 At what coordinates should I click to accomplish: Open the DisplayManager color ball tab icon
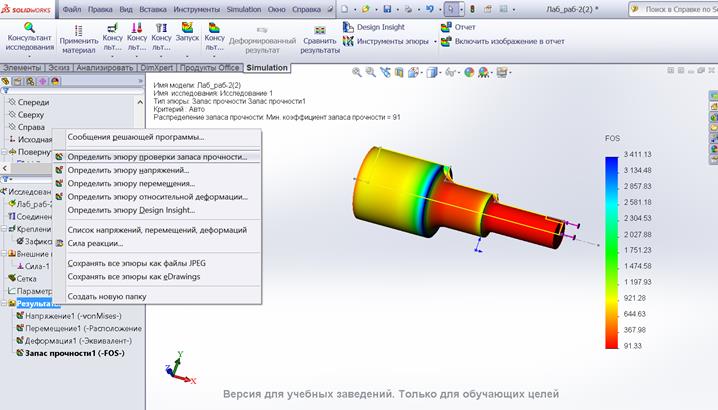pos(55,81)
